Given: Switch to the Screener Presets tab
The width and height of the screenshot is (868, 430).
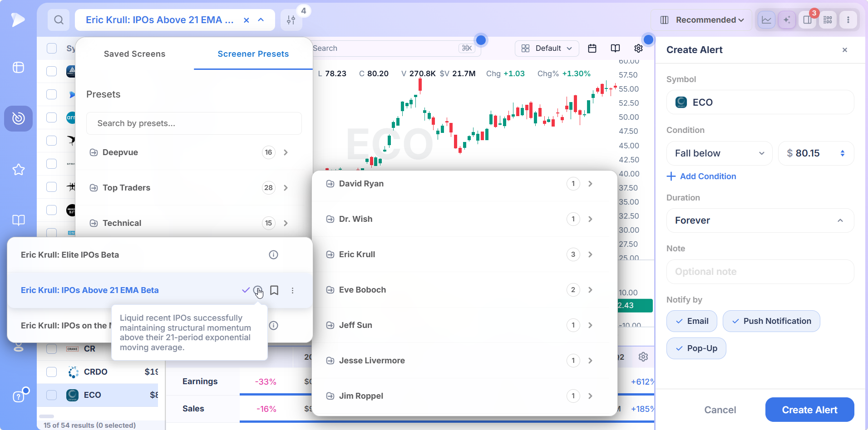Looking at the screenshot, I should click(x=253, y=54).
